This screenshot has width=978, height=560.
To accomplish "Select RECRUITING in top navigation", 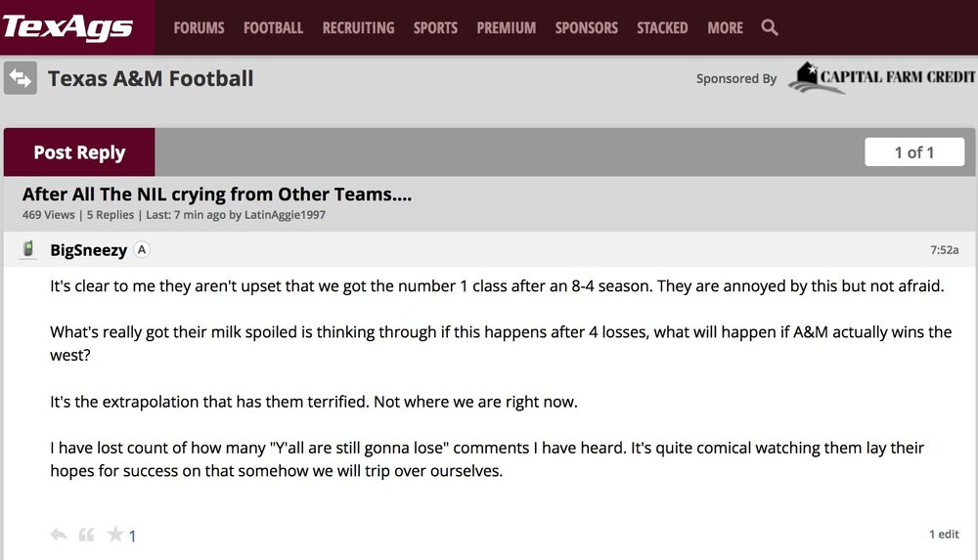I will (358, 27).
